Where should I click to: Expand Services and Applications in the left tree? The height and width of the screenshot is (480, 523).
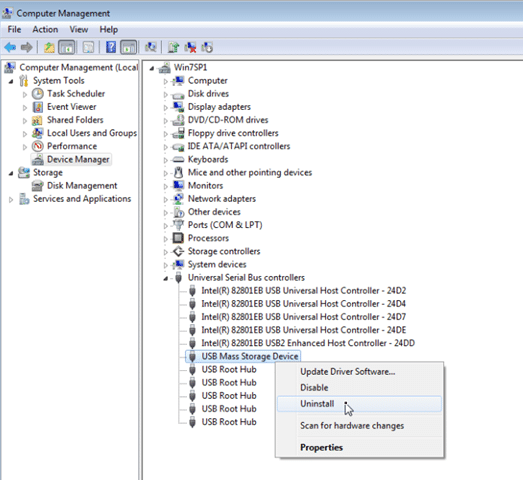tap(11, 199)
